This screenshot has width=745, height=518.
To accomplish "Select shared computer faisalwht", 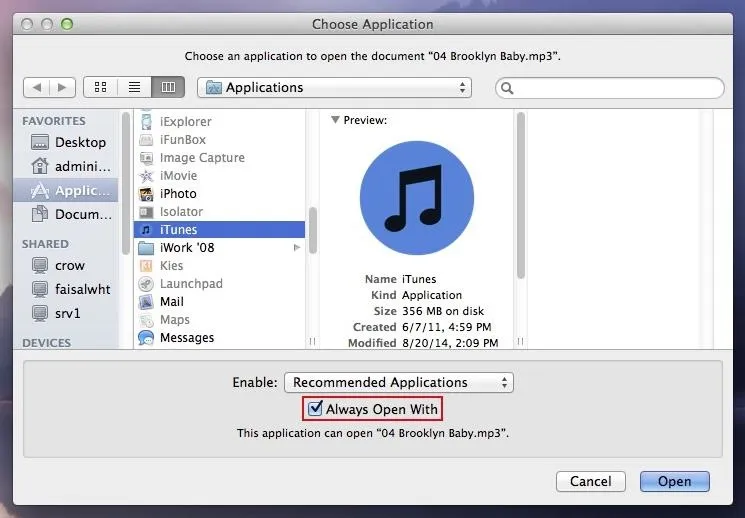I will [68, 289].
